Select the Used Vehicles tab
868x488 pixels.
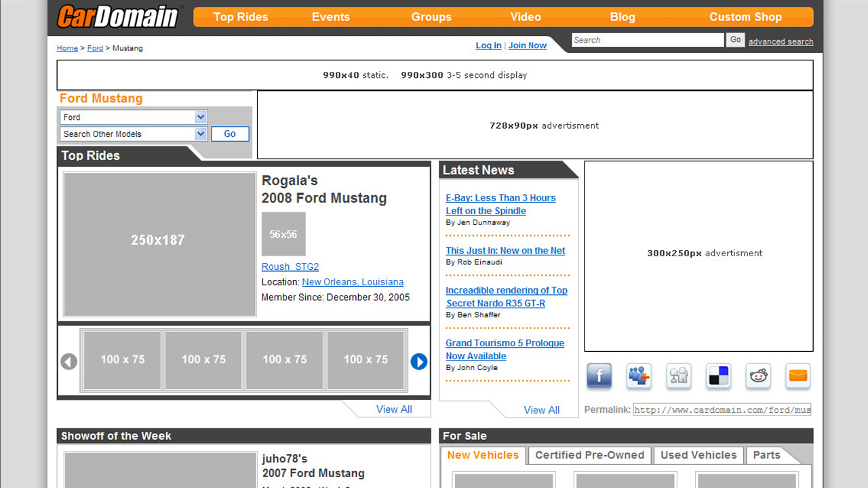coord(698,455)
